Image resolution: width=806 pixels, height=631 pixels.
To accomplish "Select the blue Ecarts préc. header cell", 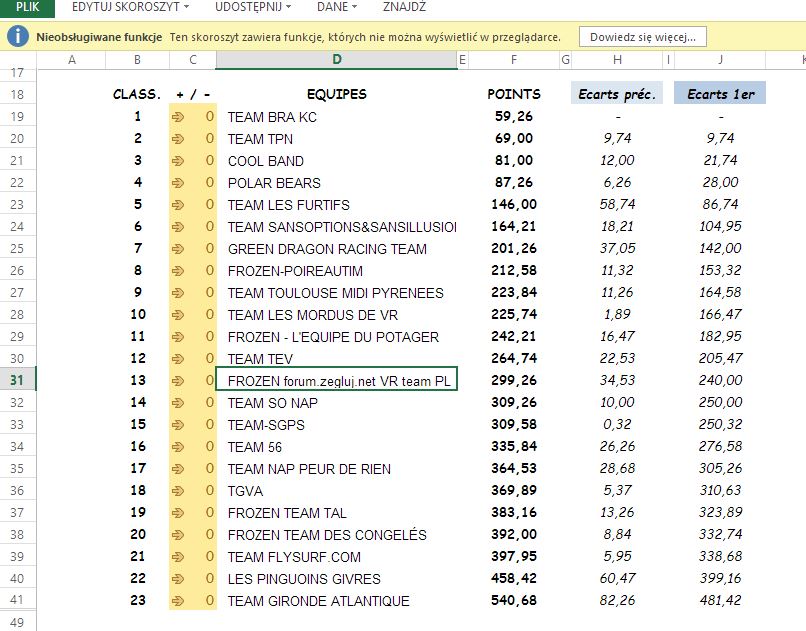I will tap(617, 94).
